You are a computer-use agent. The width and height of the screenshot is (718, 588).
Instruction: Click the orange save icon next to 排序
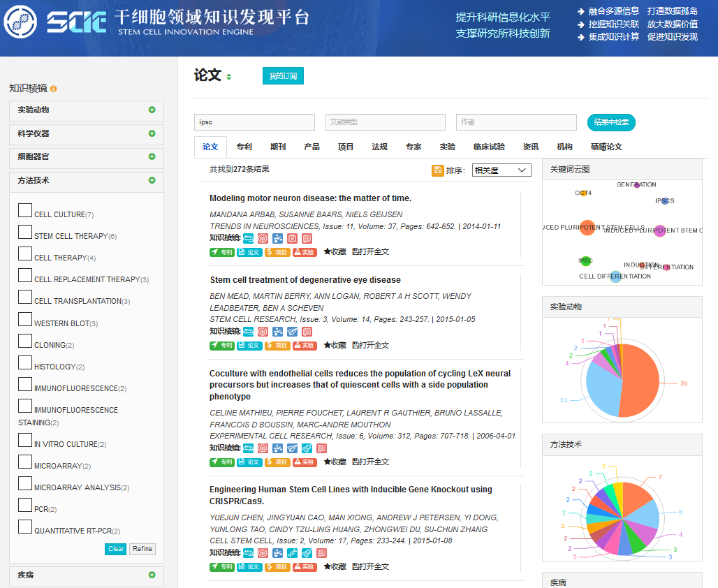coord(438,170)
